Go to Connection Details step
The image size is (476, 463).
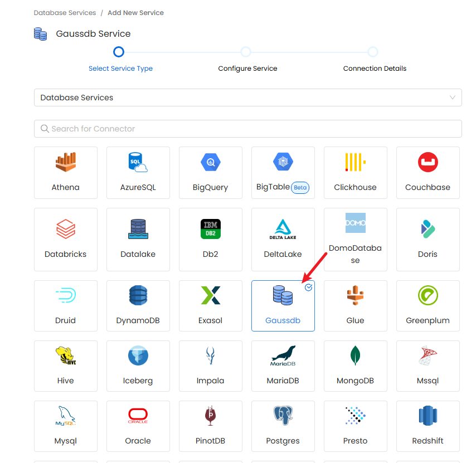coord(375,69)
